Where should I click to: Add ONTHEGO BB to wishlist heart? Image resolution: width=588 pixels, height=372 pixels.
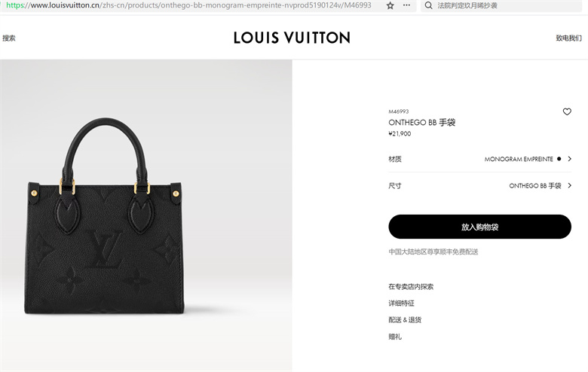567,111
